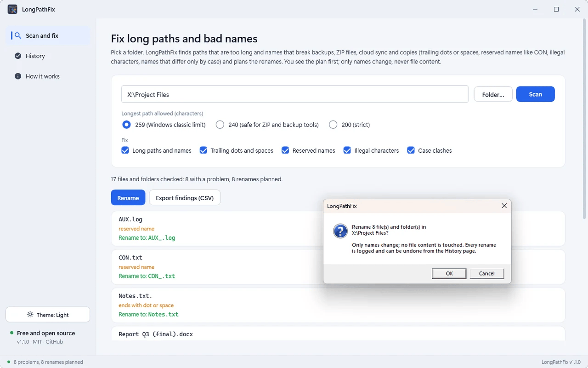The width and height of the screenshot is (588, 368).
Task: Click the 17 files and folders checked summary
Action: tap(197, 179)
